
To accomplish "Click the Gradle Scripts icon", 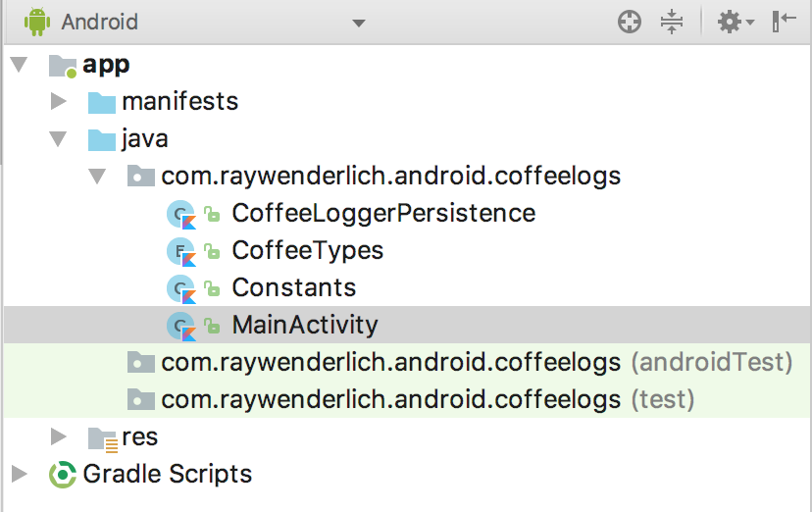I will (x=63, y=474).
